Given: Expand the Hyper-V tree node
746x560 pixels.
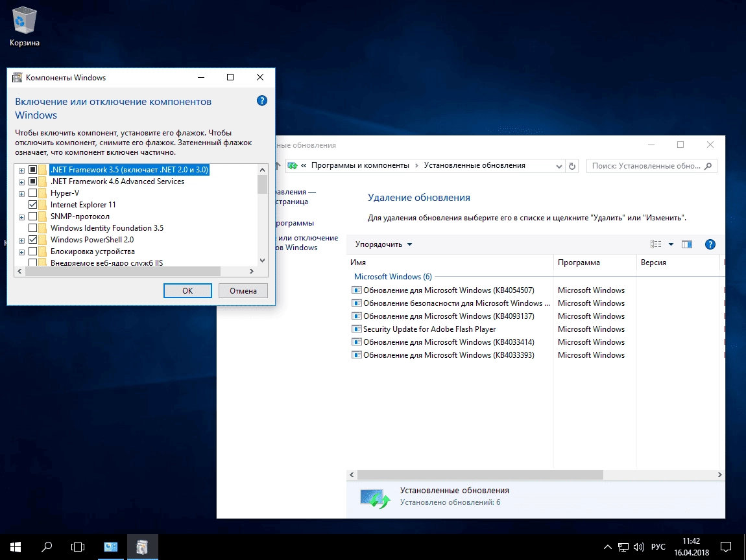Looking at the screenshot, I should pos(21,194).
